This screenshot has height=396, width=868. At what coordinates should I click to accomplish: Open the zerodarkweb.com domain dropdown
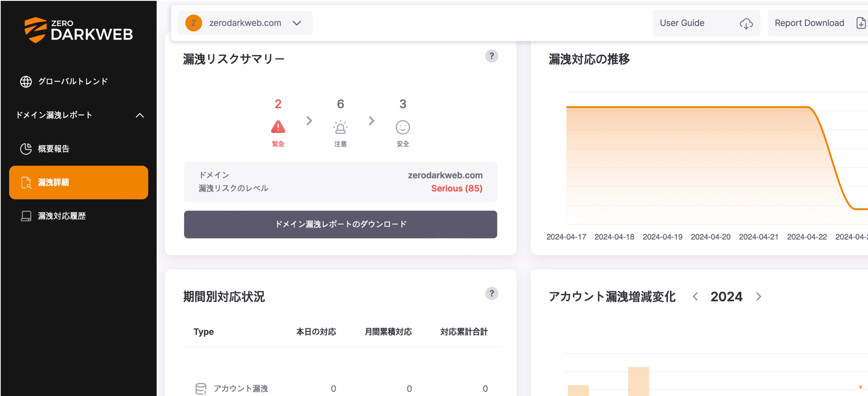(x=245, y=23)
